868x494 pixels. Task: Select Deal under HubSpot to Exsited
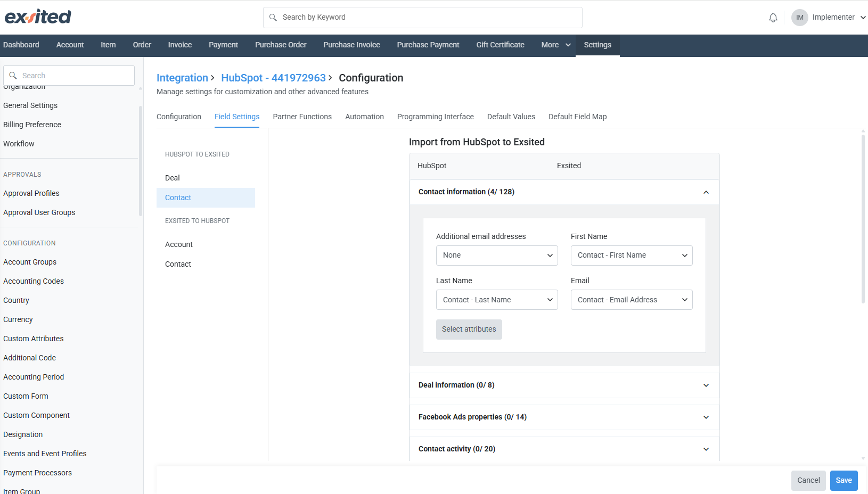point(206,178)
